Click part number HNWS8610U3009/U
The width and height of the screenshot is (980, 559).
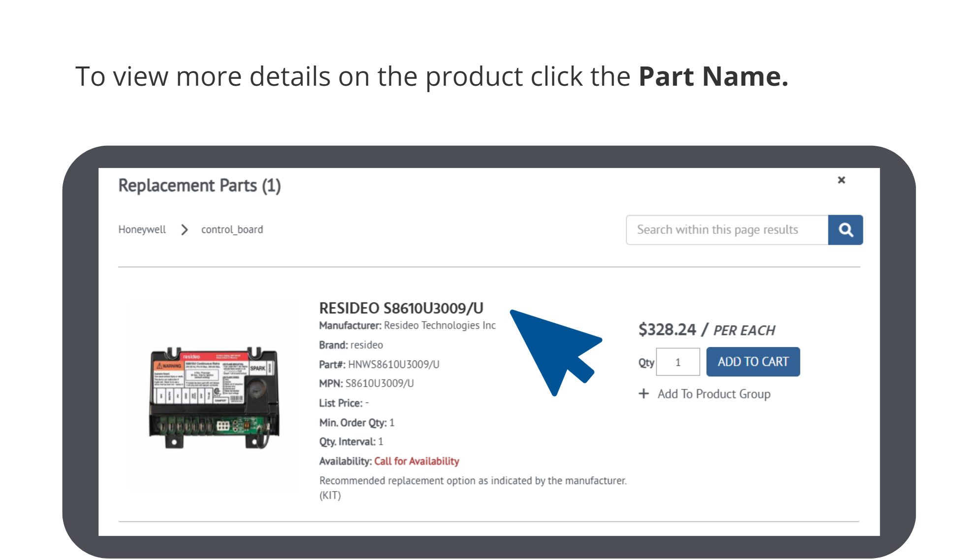pos(393,364)
